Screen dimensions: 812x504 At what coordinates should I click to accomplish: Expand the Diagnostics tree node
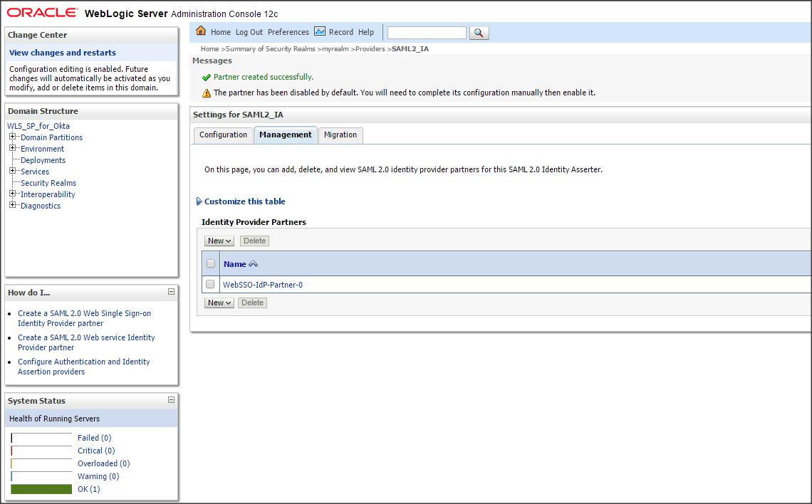[x=12, y=205]
